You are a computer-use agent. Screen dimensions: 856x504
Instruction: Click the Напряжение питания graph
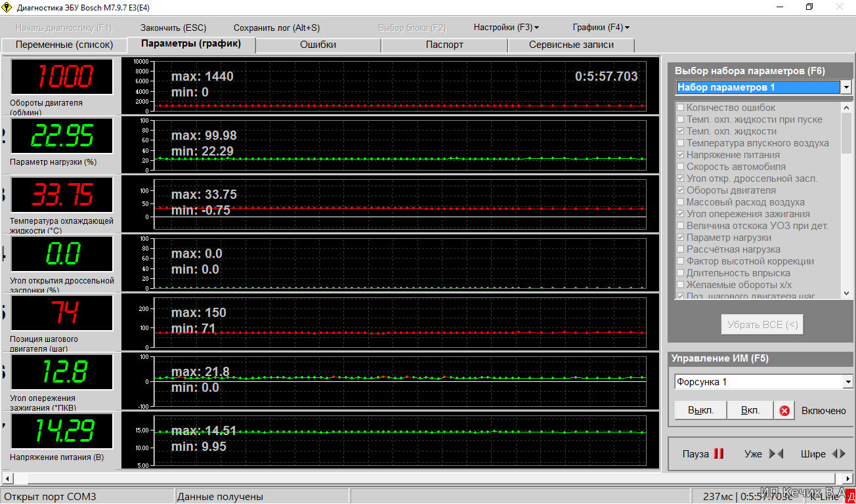(x=390, y=440)
